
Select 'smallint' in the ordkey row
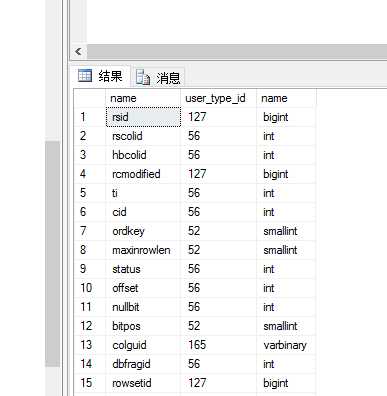pos(286,231)
